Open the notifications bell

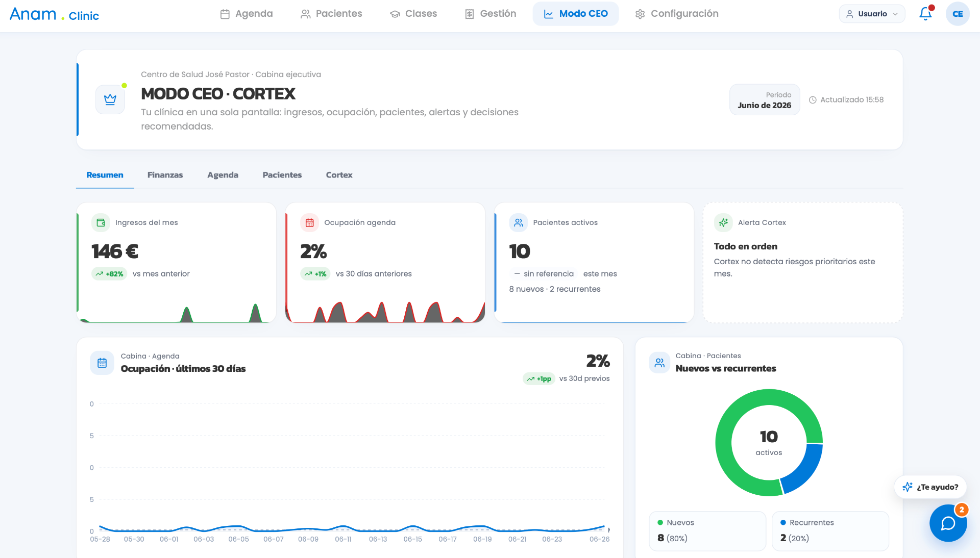925,14
